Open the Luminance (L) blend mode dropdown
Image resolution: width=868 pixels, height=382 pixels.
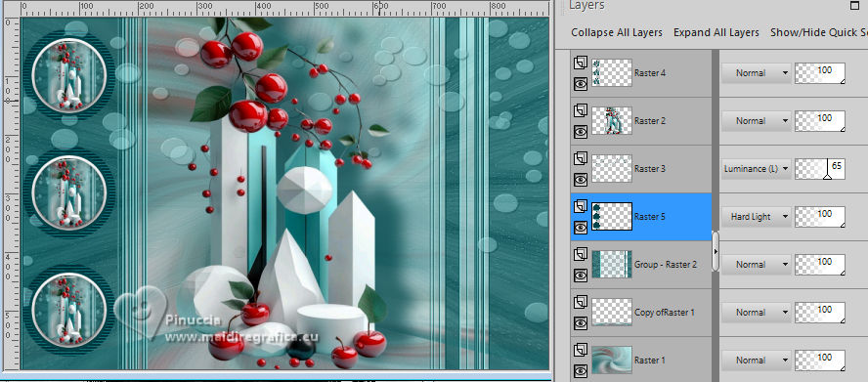tap(757, 169)
